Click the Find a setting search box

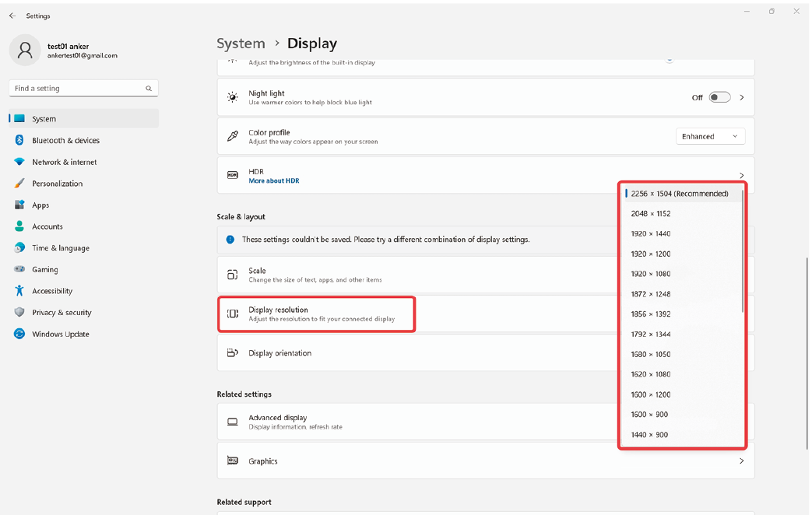78,89
